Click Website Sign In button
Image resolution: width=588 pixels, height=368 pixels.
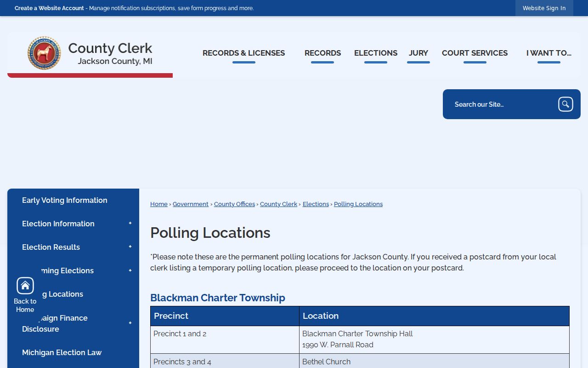point(544,8)
